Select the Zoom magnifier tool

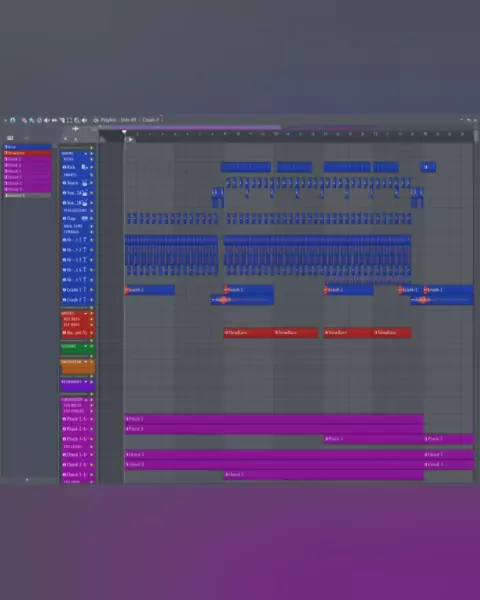pyautogui.click(x=77, y=121)
